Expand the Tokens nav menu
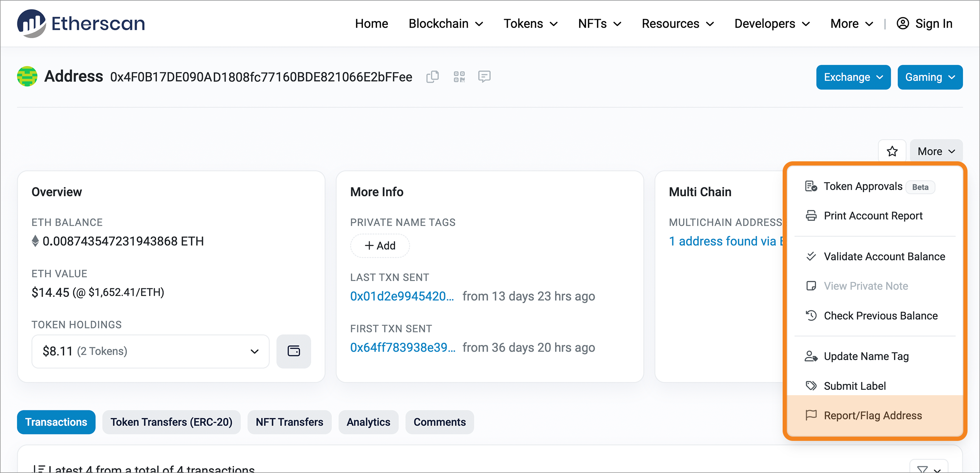 click(x=530, y=23)
